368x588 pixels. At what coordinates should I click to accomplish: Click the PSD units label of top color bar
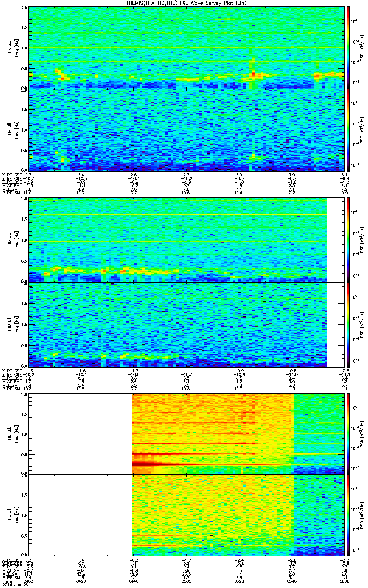[x=362, y=48]
